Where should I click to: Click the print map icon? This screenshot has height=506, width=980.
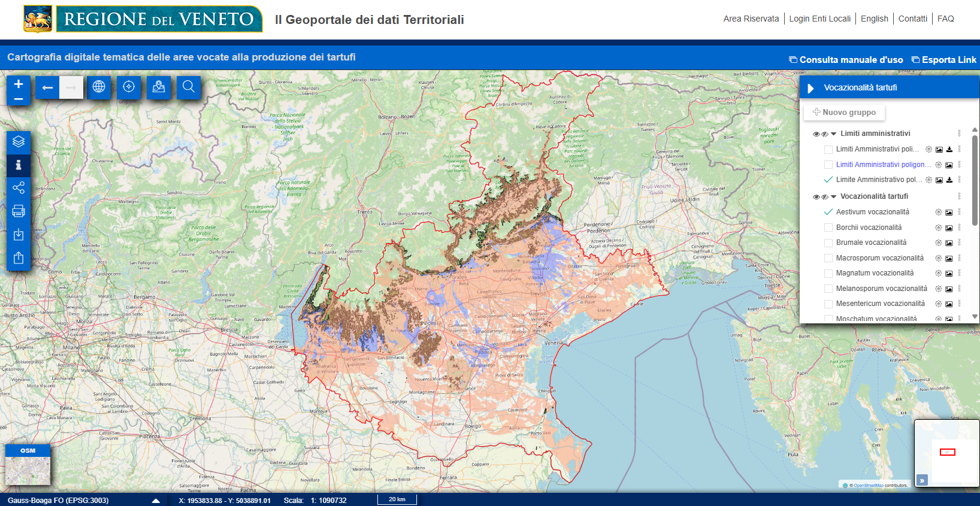[x=19, y=211]
